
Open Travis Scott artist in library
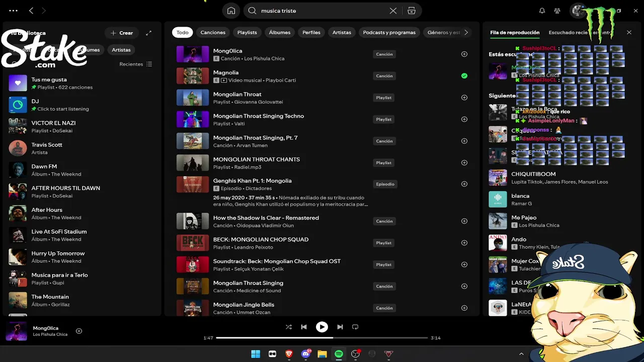click(x=83, y=148)
